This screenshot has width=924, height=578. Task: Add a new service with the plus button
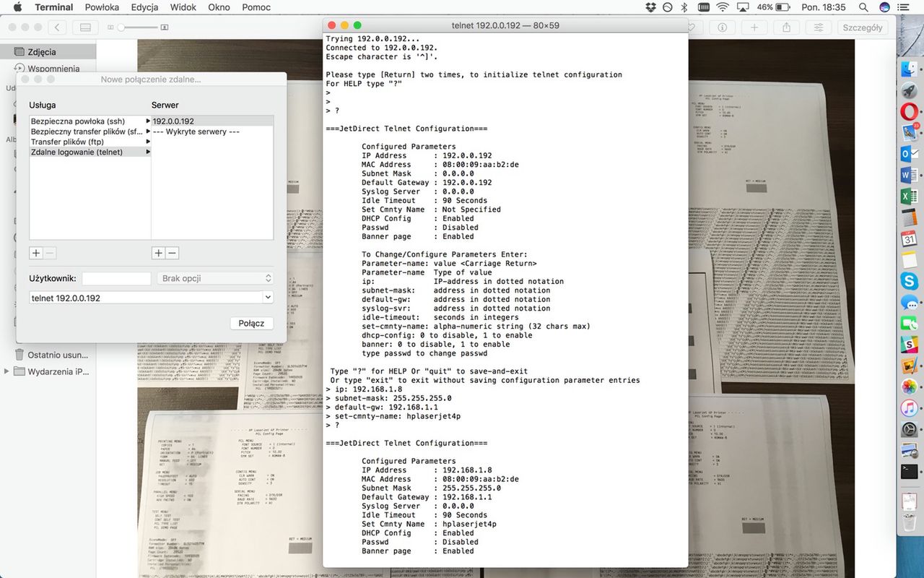pyautogui.click(x=36, y=253)
